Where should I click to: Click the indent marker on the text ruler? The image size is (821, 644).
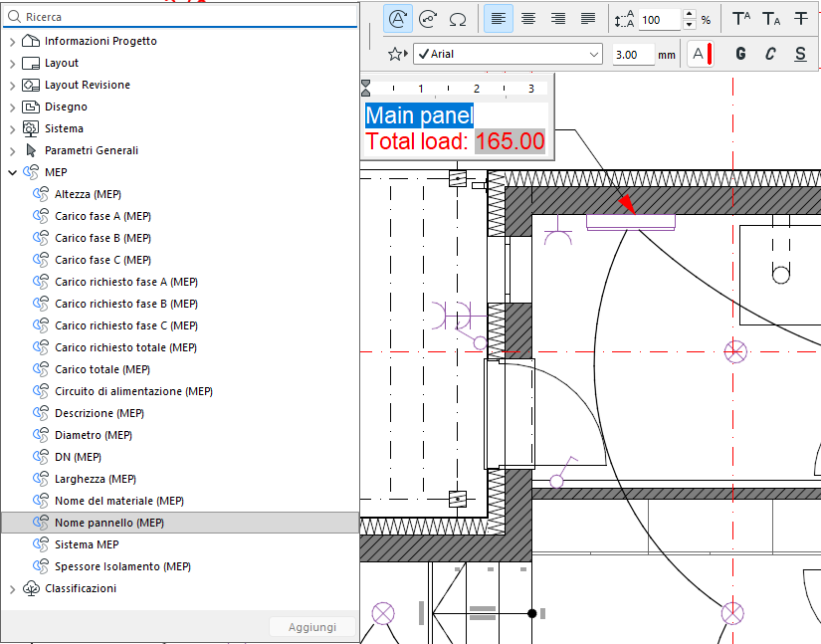365,88
